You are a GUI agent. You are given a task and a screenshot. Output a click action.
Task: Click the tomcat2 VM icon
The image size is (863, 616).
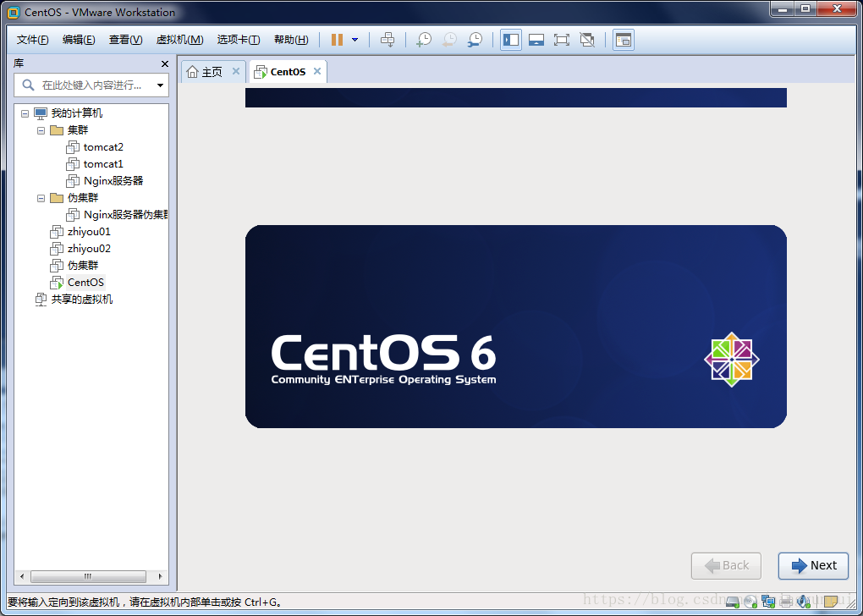pos(73,147)
